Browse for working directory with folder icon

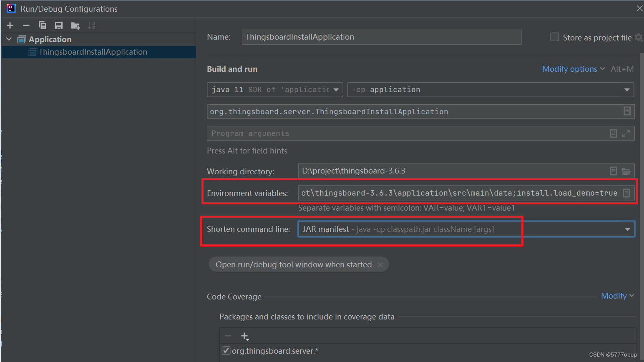click(626, 171)
